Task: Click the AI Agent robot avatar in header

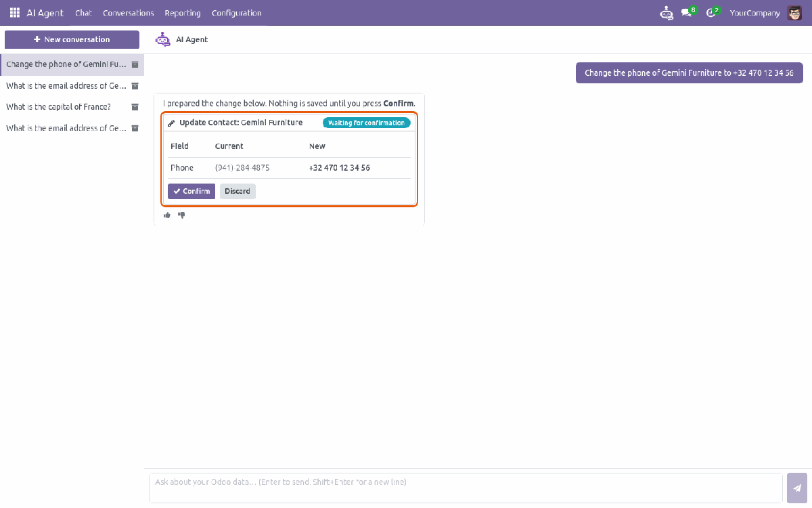Action: pyautogui.click(x=162, y=39)
